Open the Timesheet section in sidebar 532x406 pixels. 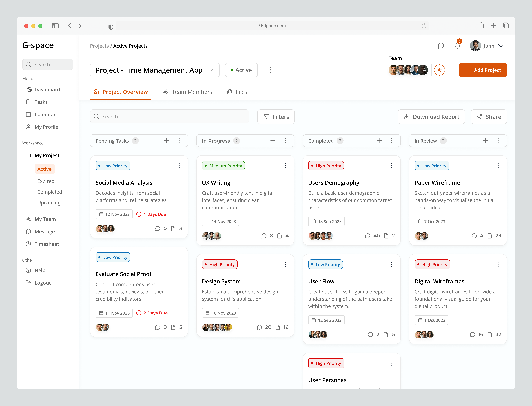tap(46, 244)
